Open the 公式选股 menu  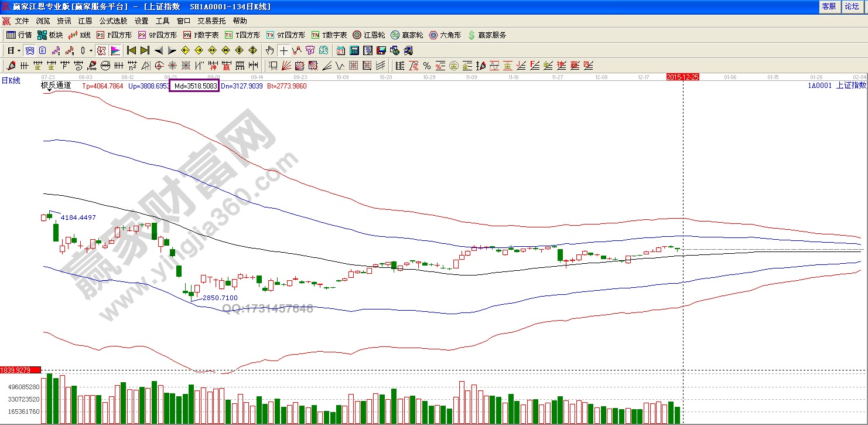[114, 21]
